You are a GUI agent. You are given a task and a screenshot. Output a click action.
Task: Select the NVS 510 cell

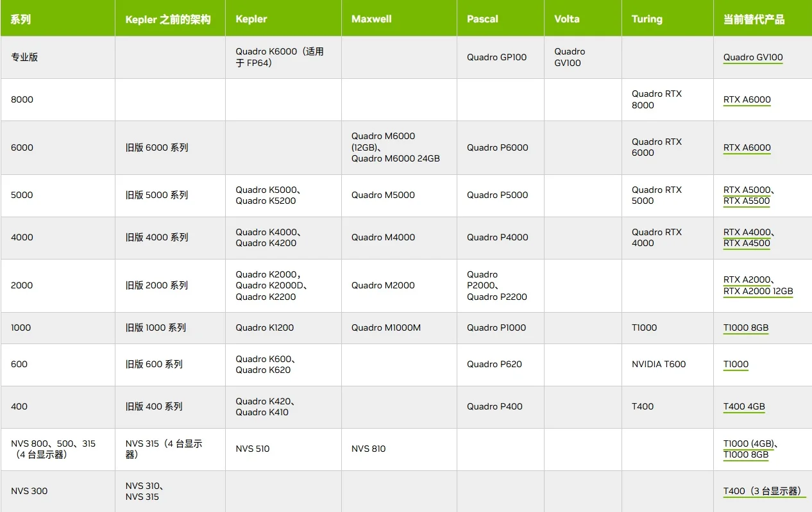(x=253, y=449)
